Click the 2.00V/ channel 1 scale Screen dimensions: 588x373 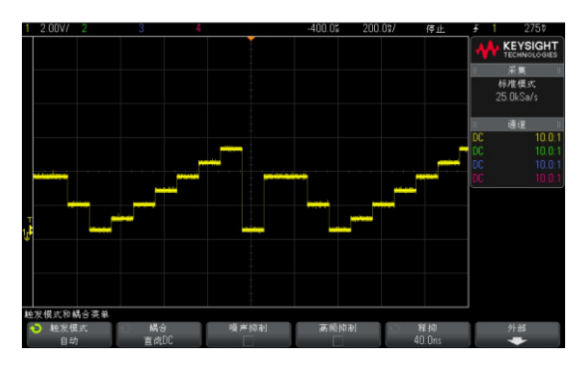click(55, 29)
